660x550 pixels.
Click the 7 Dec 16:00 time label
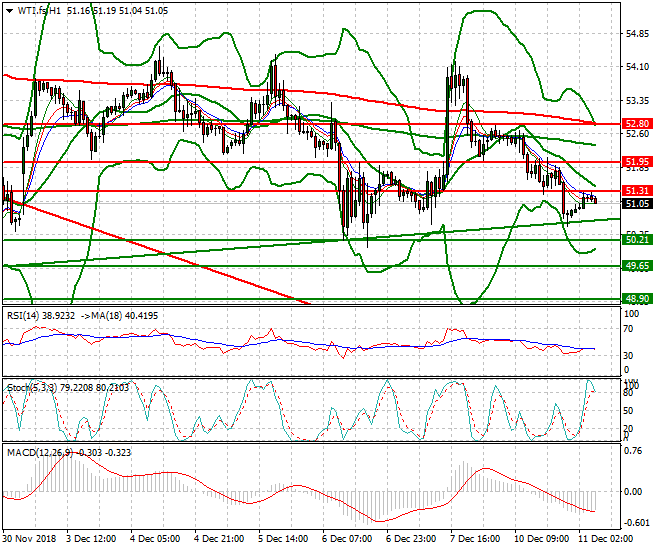tap(476, 539)
